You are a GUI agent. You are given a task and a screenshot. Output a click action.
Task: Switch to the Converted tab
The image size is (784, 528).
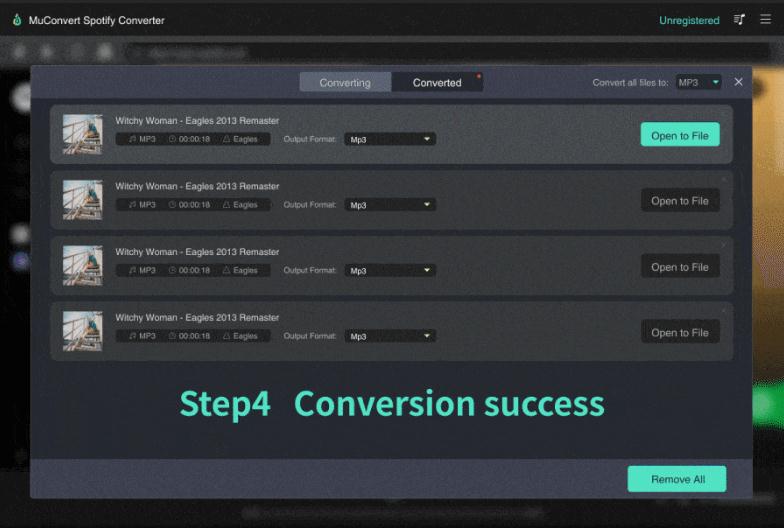point(437,82)
